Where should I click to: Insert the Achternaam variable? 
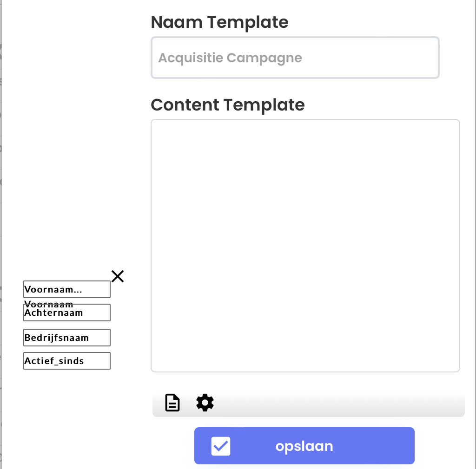click(x=67, y=312)
